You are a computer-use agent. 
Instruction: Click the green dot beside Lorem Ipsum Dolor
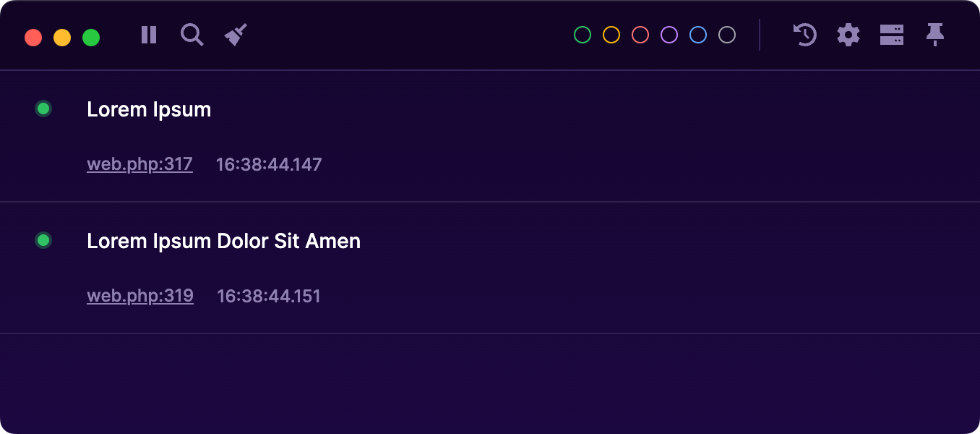[x=43, y=240]
